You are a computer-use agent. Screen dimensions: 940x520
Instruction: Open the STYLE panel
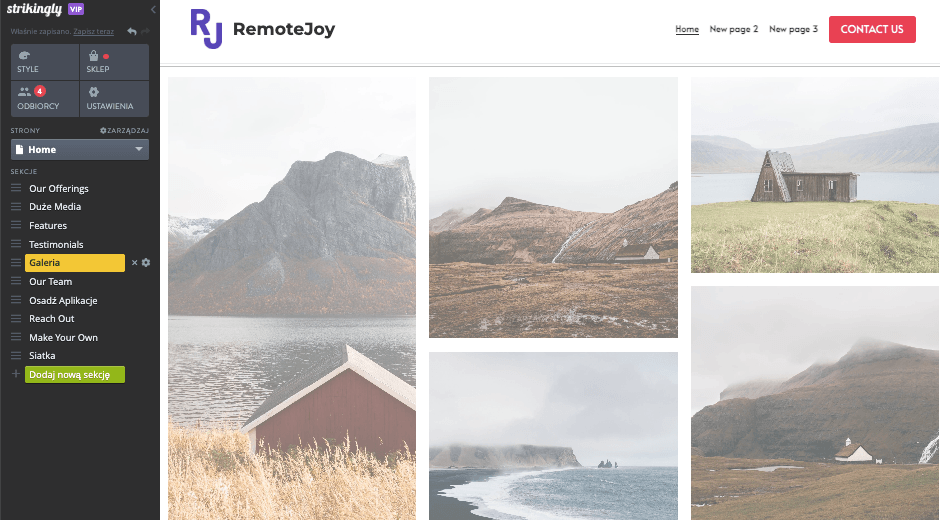coord(45,62)
